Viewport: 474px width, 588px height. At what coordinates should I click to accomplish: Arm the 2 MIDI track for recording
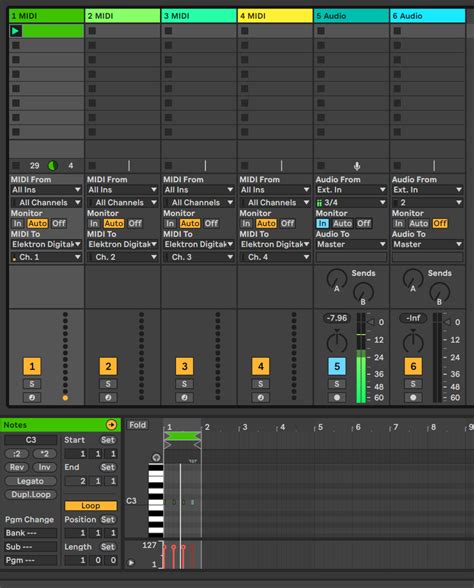108,398
